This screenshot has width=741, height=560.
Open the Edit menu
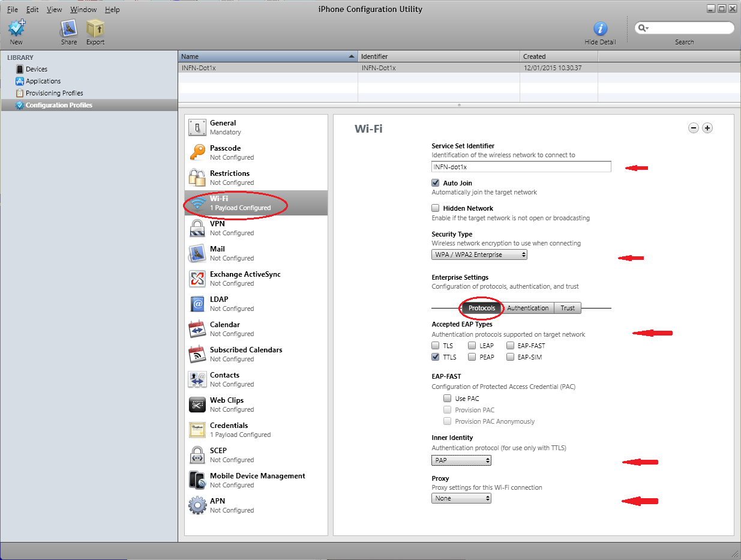click(32, 10)
